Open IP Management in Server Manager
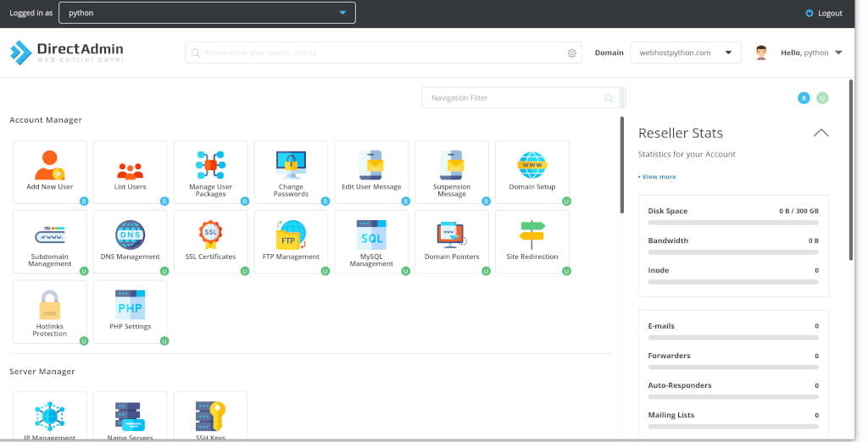The height and width of the screenshot is (442, 868). [50, 417]
